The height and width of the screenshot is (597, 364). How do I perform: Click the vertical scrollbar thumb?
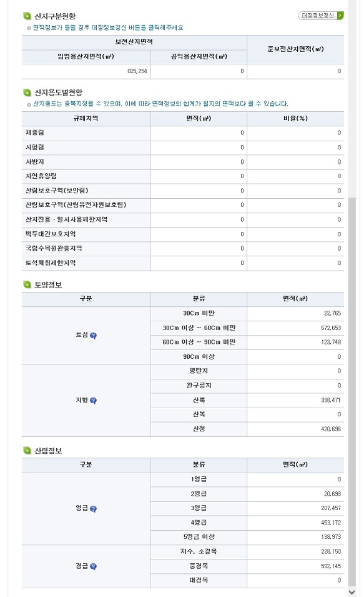point(352,391)
